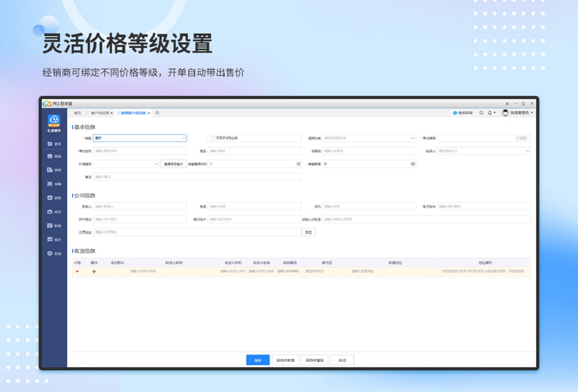
Task: Click the 街道地址 cell in first row
Action: tap(395, 271)
